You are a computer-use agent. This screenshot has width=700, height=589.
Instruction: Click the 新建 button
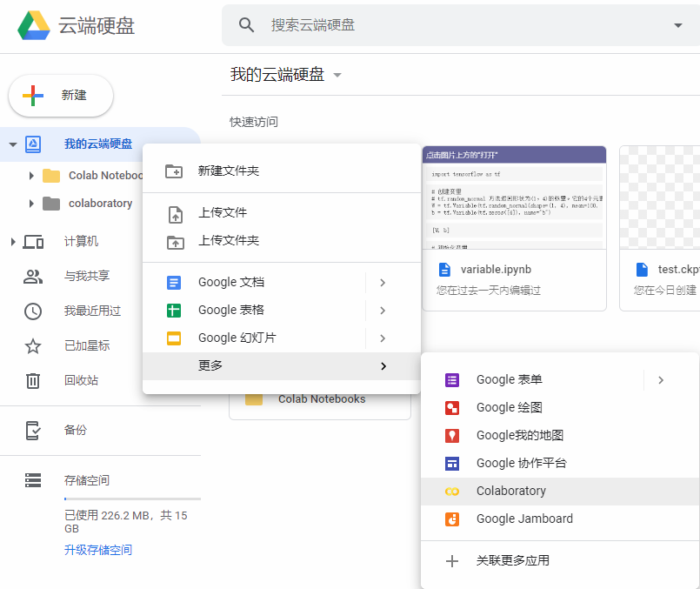pos(61,96)
